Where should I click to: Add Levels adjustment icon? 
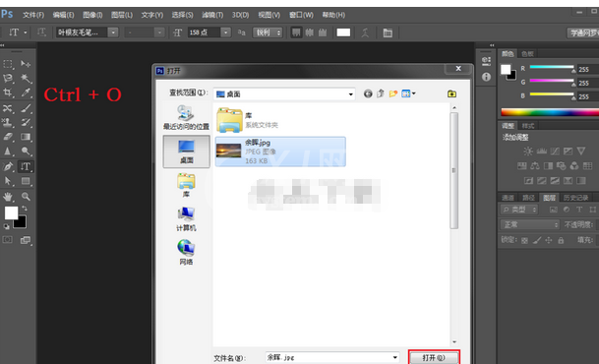pyautogui.click(x=541, y=152)
